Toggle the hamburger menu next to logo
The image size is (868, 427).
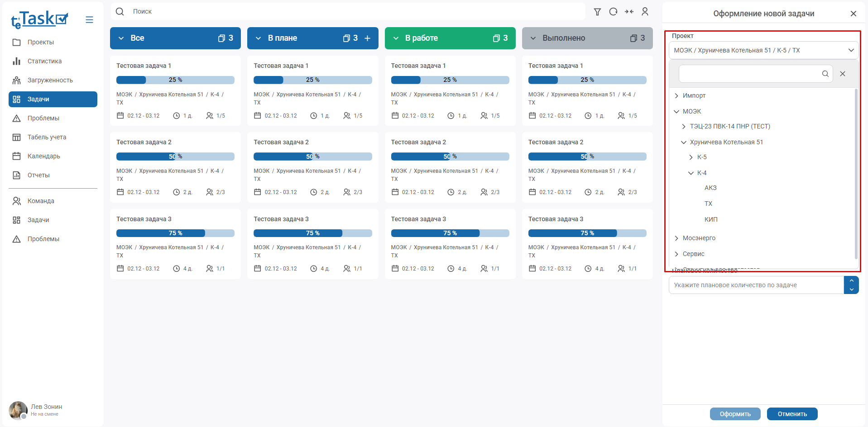point(89,20)
